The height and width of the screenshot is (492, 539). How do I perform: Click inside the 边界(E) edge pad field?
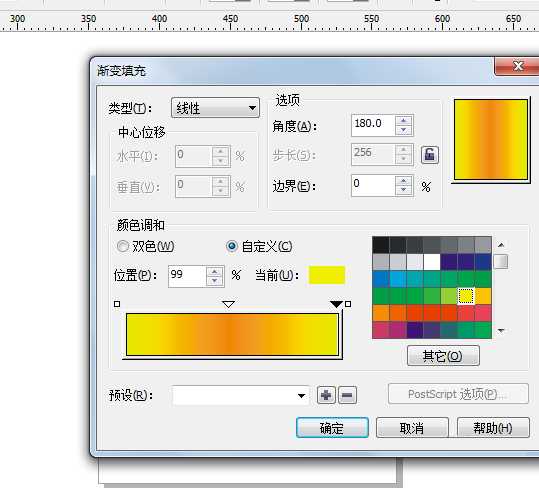click(373, 185)
